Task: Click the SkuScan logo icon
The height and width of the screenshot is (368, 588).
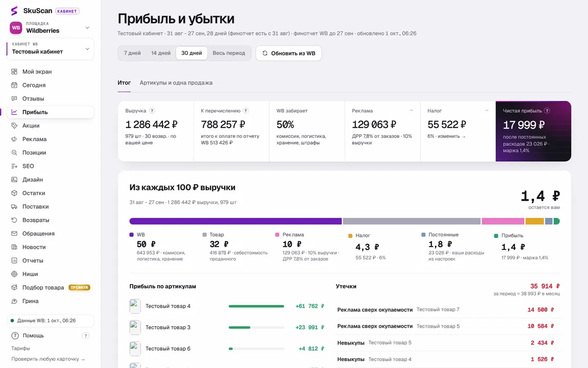Action: pyautogui.click(x=14, y=11)
